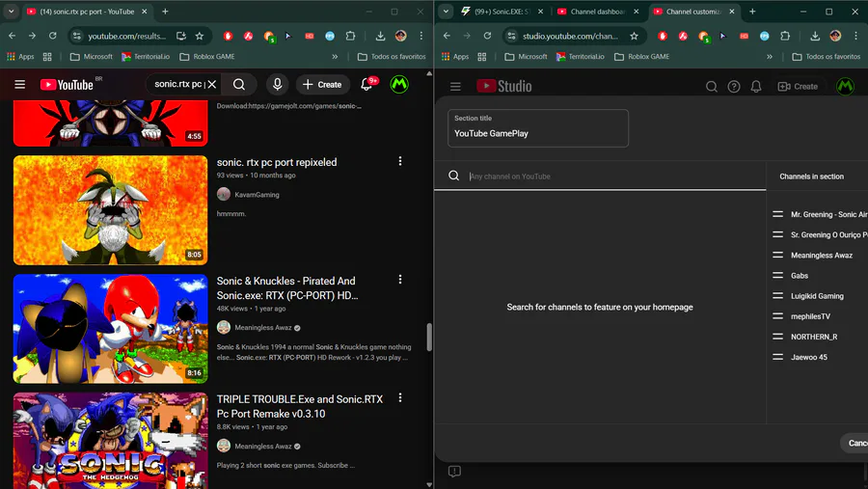Viewport: 868px width, 489px height.
Task: Click the Section title field YouTube GamePlay
Action: click(538, 128)
